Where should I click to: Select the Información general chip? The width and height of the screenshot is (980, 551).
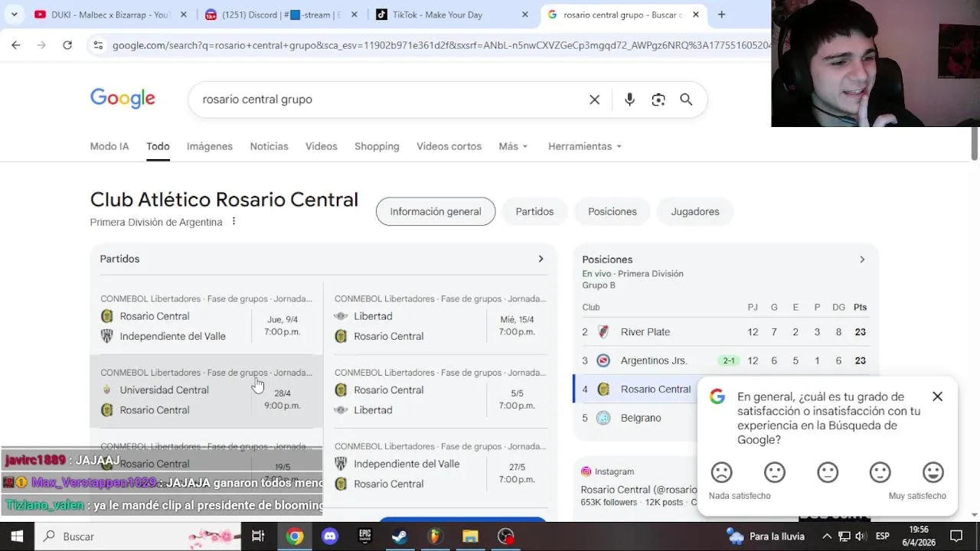(436, 211)
